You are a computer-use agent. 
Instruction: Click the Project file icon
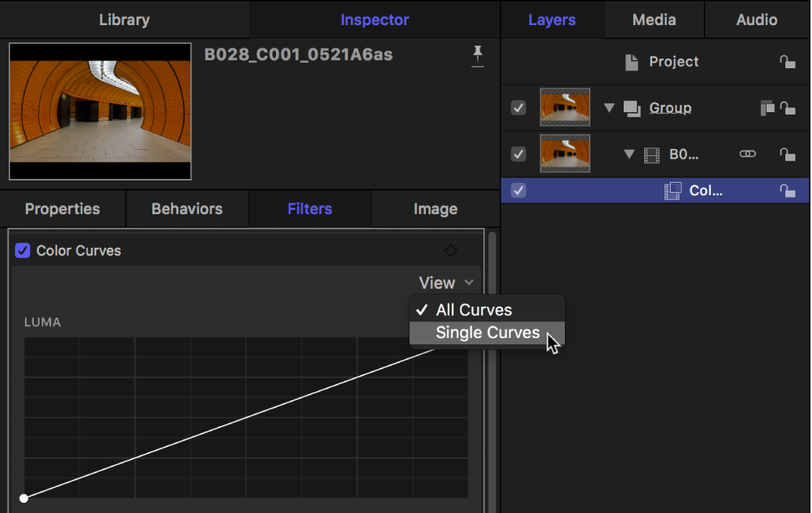point(632,61)
